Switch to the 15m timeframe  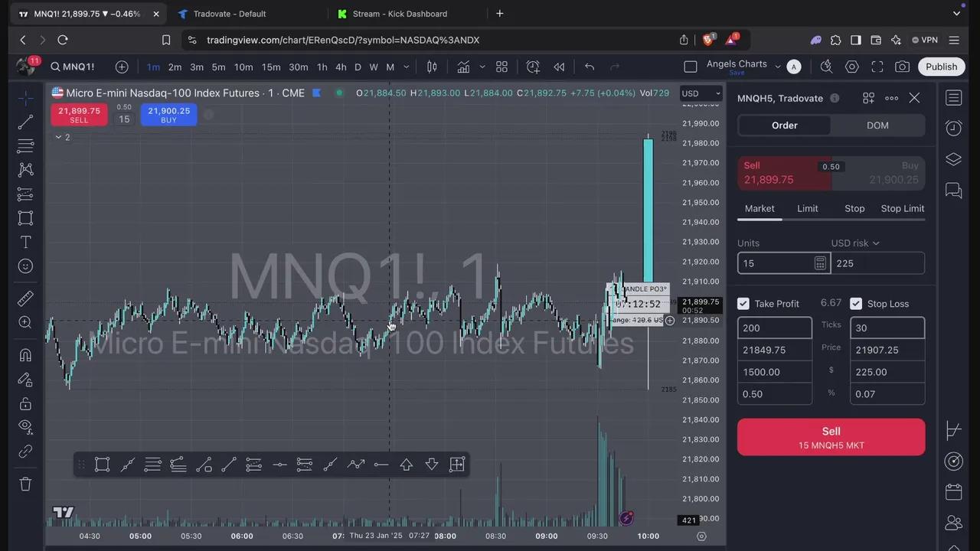click(271, 67)
